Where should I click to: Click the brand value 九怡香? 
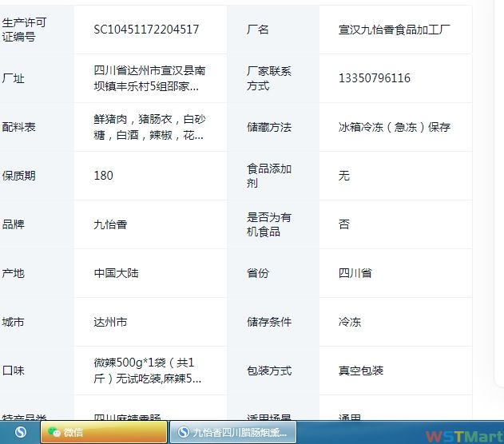tap(110, 224)
